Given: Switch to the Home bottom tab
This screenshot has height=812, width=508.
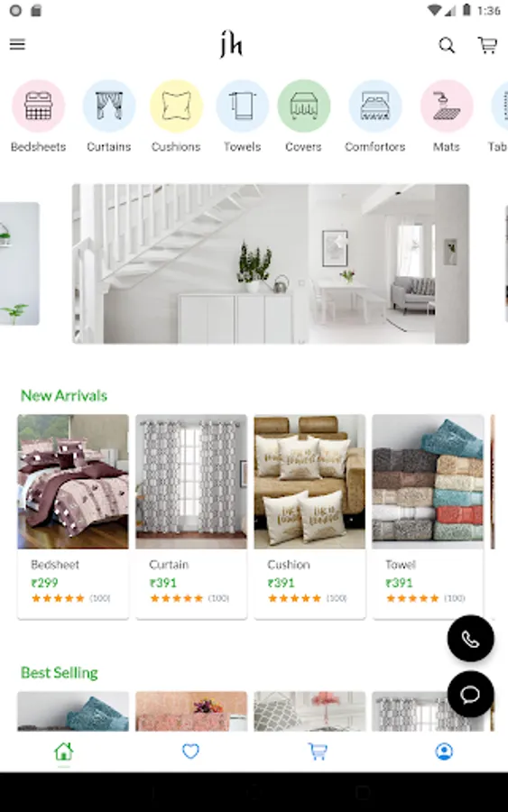Looking at the screenshot, I should click(64, 752).
